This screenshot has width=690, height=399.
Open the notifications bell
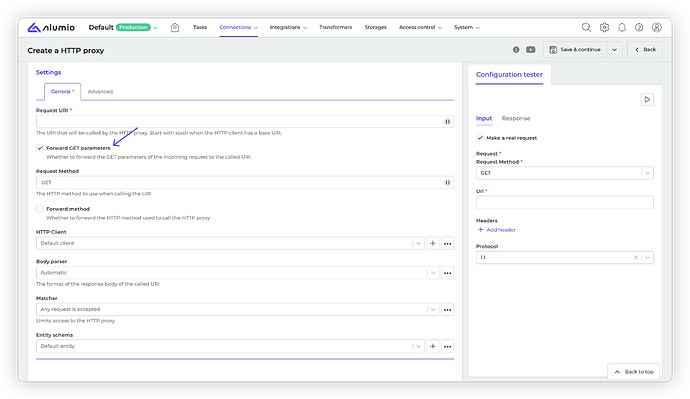pos(622,27)
